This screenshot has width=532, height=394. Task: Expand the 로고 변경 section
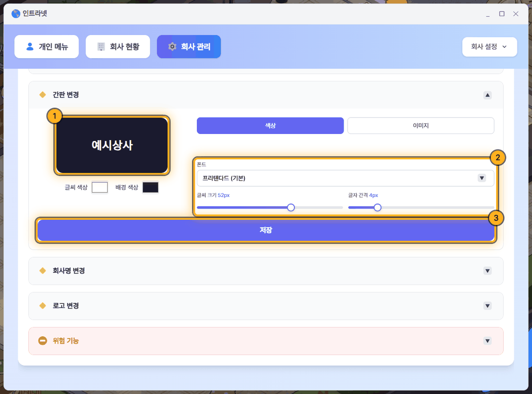point(266,306)
